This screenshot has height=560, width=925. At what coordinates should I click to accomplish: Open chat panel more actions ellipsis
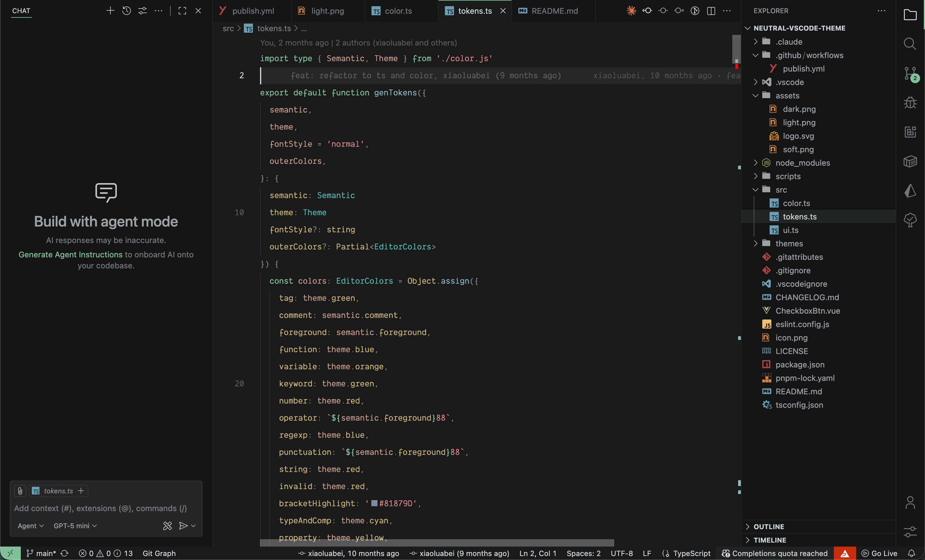click(x=159, y=10)
